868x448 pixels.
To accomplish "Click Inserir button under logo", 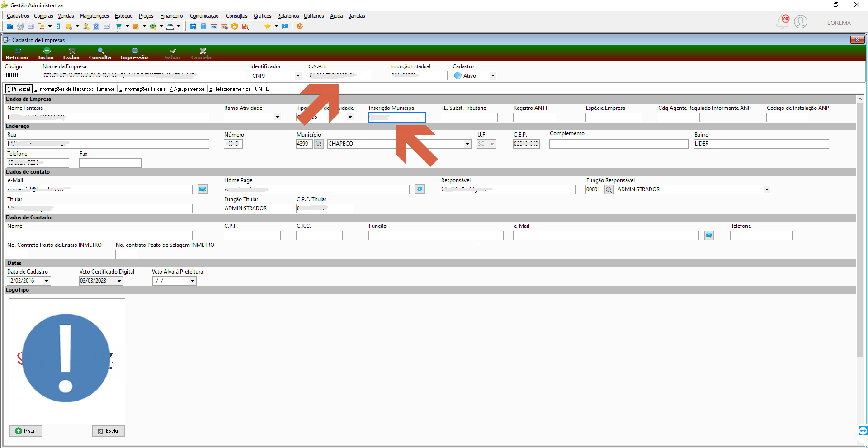I will tap(26, 431).
